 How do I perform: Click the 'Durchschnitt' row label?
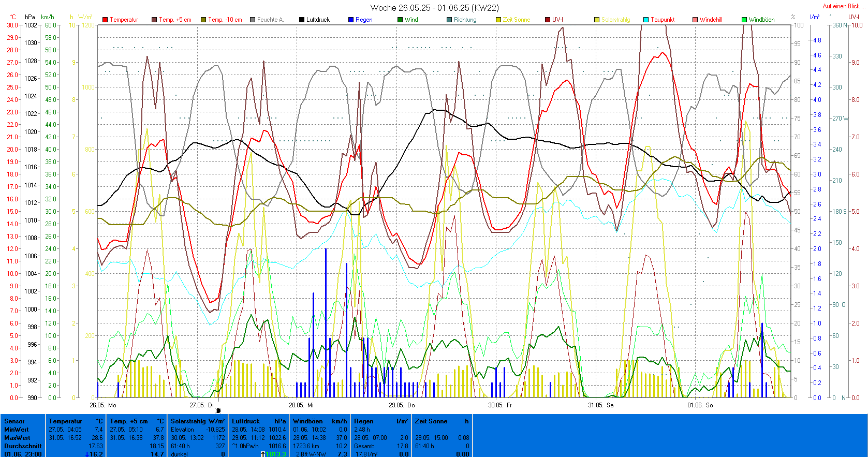pos(23,446)
